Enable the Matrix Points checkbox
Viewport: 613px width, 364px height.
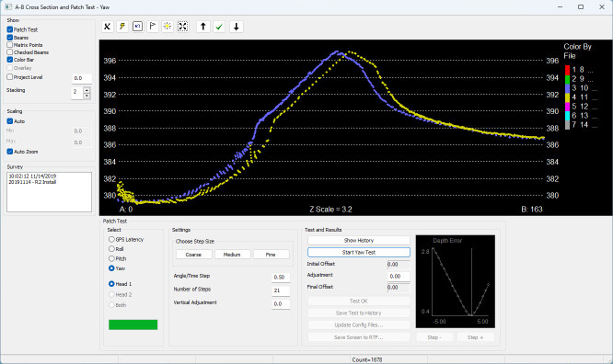[10, 45]
